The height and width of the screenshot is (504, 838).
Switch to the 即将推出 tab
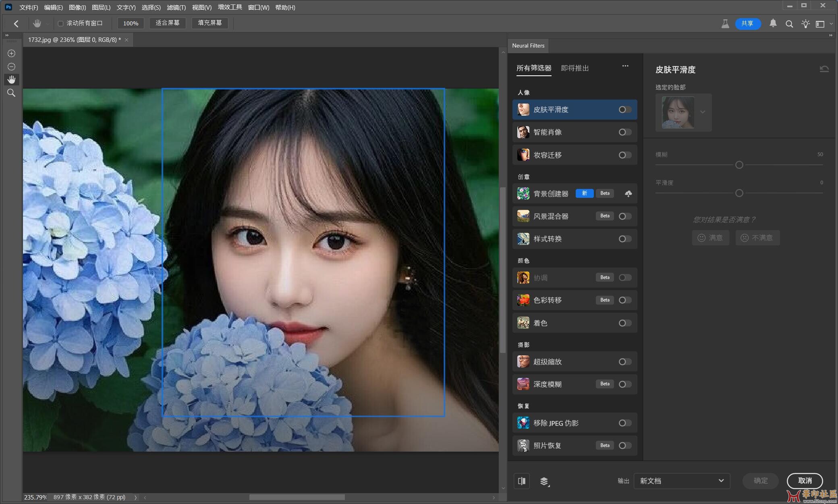tap(575, 68)
